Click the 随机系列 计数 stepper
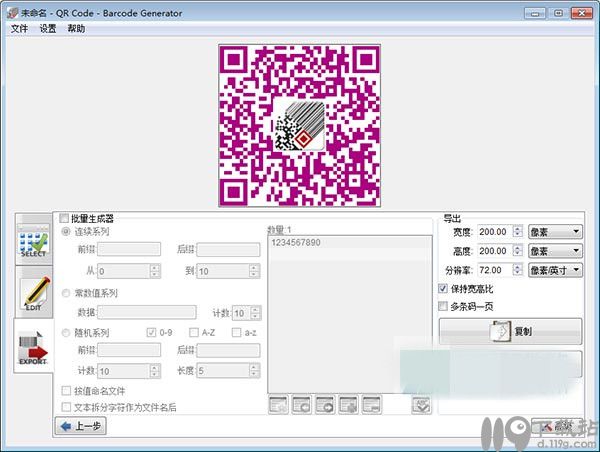The image size is (600, 452). [x=154, y=370]
